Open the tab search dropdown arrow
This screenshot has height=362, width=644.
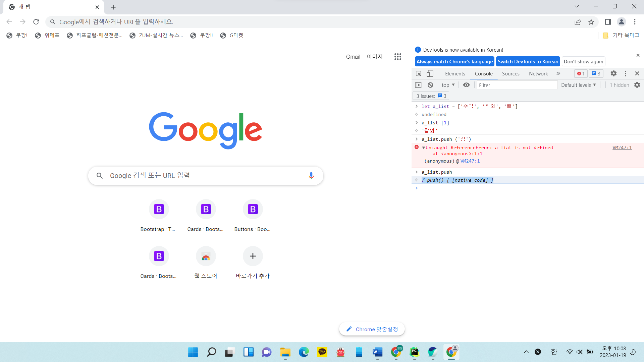click(x=577, y=6)
